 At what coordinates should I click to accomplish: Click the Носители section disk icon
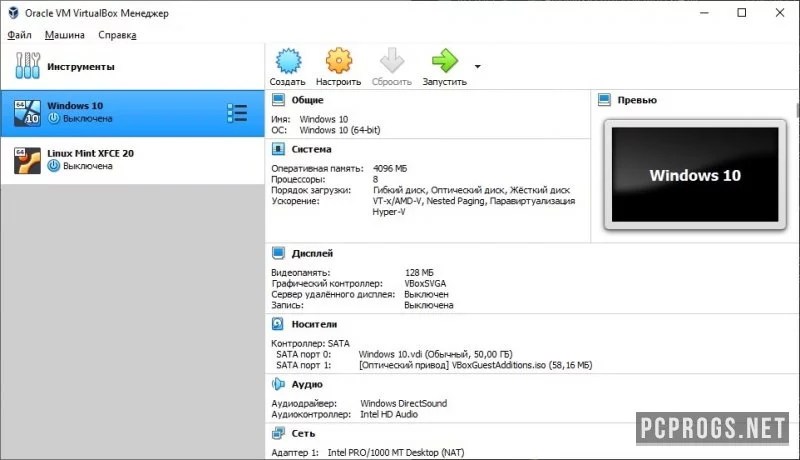(x=278, y=324)
